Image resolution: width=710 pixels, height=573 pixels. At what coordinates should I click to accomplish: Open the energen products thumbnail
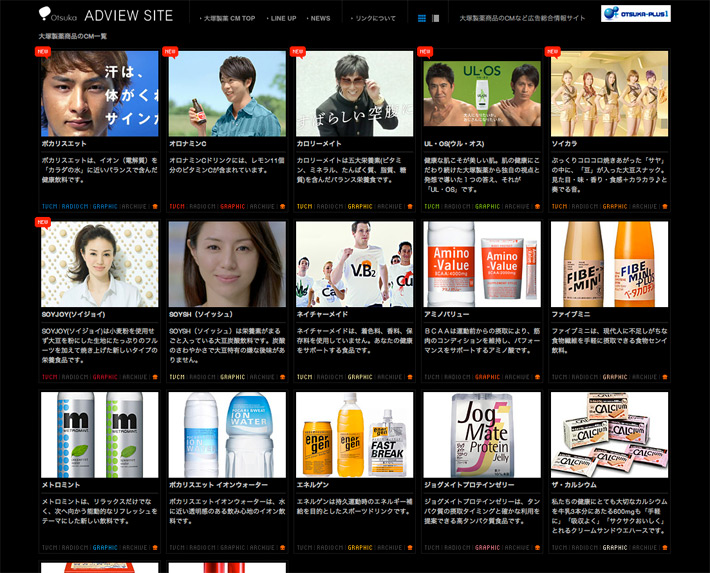[355, 435]
